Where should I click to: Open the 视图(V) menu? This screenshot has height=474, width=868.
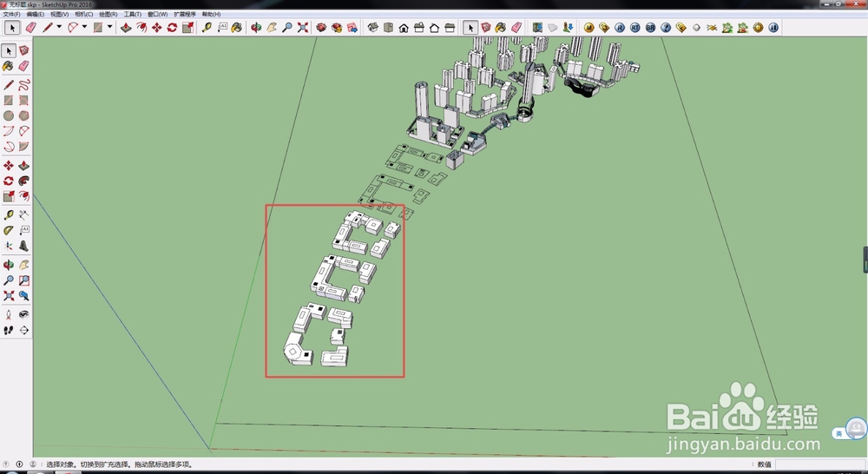point(59,14)
